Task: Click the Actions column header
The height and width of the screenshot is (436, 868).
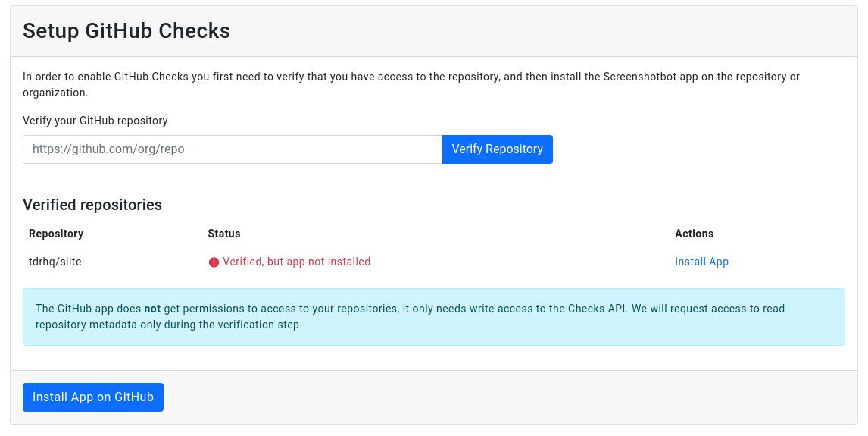Action: click(694, 234)
